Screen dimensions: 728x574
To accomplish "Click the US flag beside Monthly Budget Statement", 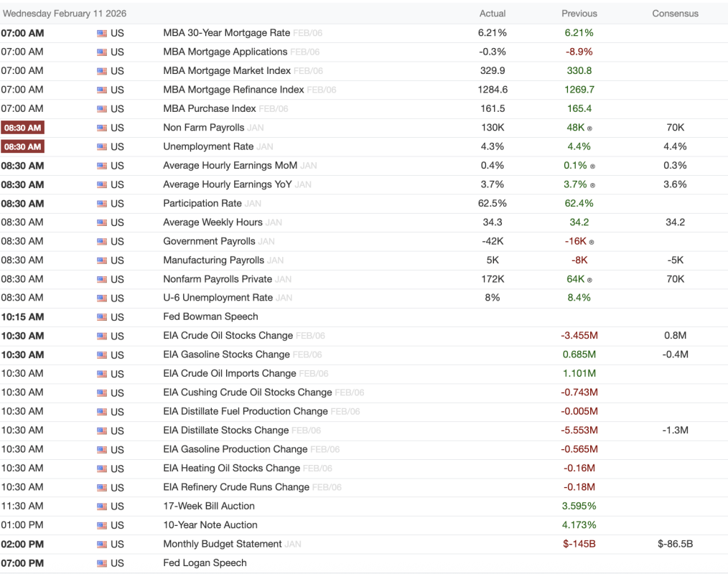I will (102, 545).
